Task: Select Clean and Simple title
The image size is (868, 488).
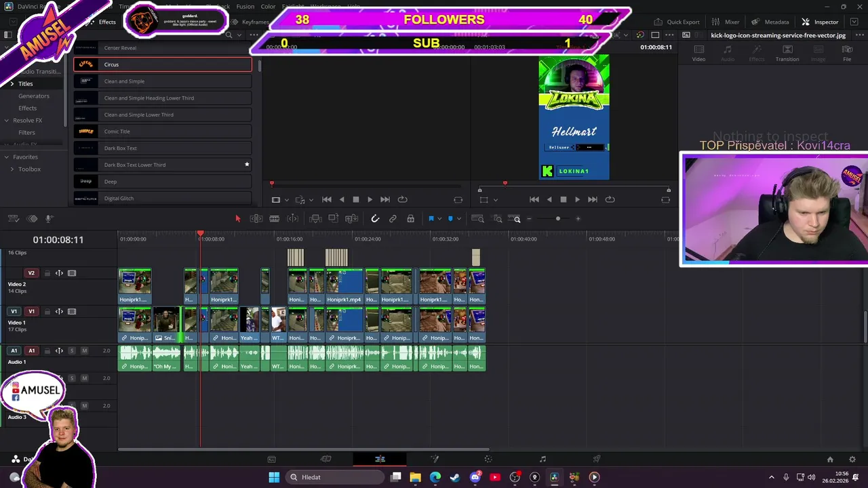Action: tap(163, 81)
